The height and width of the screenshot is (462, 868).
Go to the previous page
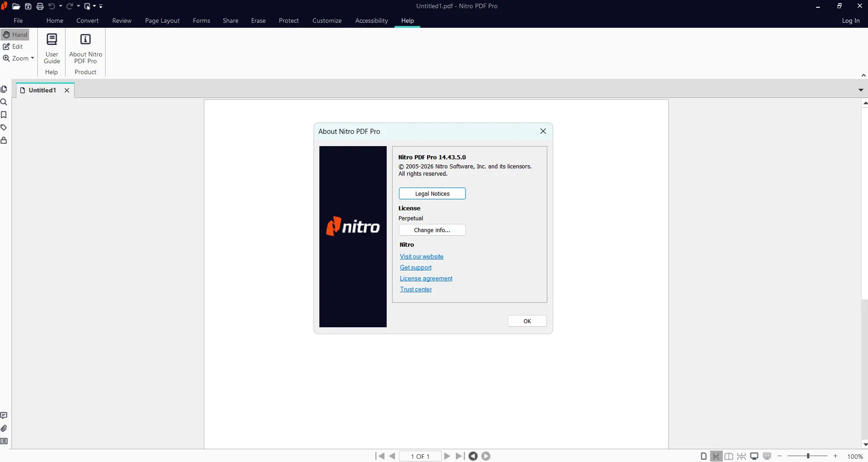click(x=392, y=456)
